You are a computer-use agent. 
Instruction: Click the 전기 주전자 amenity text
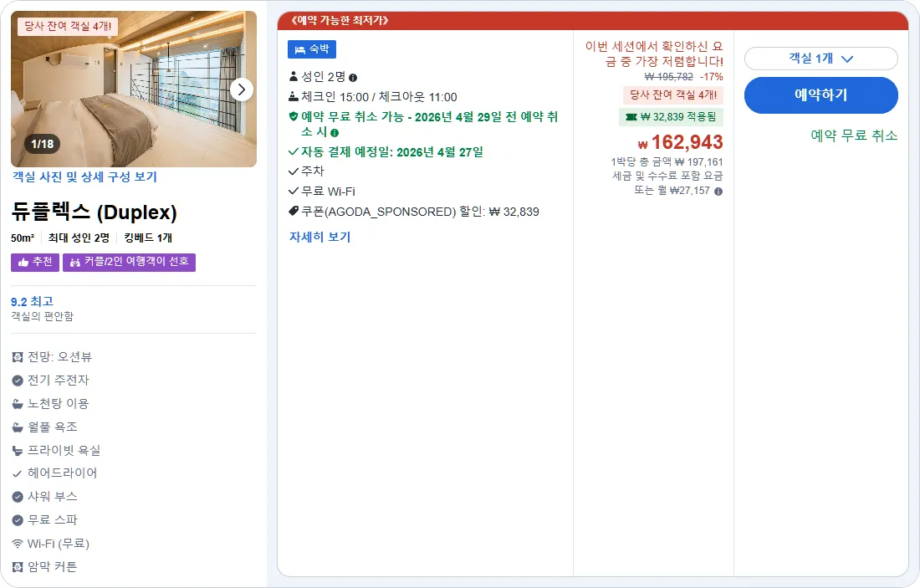tap(58, 381)
